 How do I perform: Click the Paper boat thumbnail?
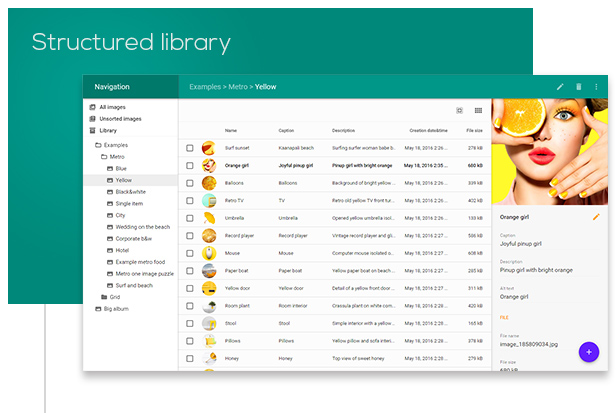click(209, 271)
